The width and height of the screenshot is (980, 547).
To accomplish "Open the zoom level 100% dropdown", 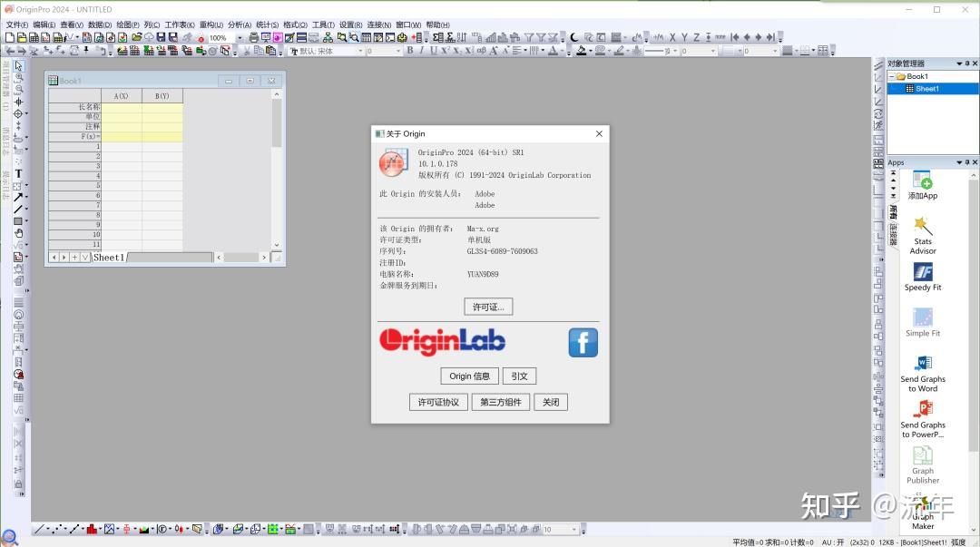I will pos(240,38).
